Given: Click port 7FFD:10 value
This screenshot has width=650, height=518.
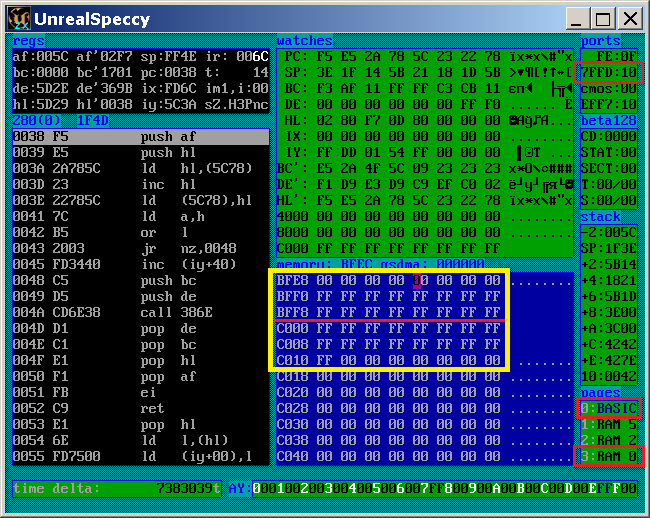Looking at the screenshot, I should pos(609,73).
